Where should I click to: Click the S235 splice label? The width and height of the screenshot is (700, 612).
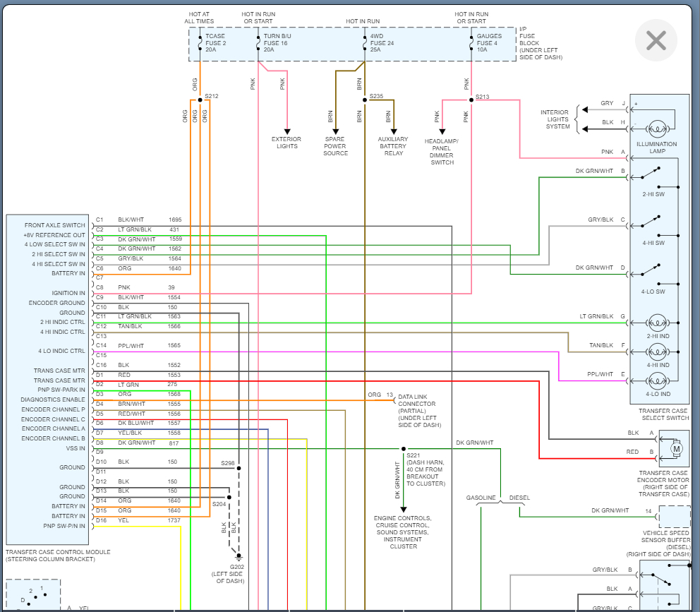376,96
